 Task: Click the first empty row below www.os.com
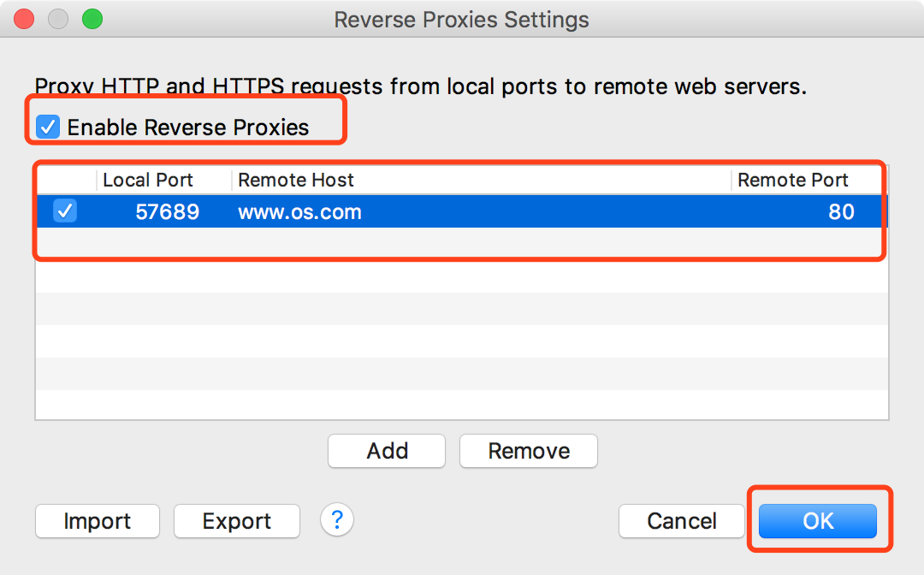pyautogui.click(x=462, y=244)
